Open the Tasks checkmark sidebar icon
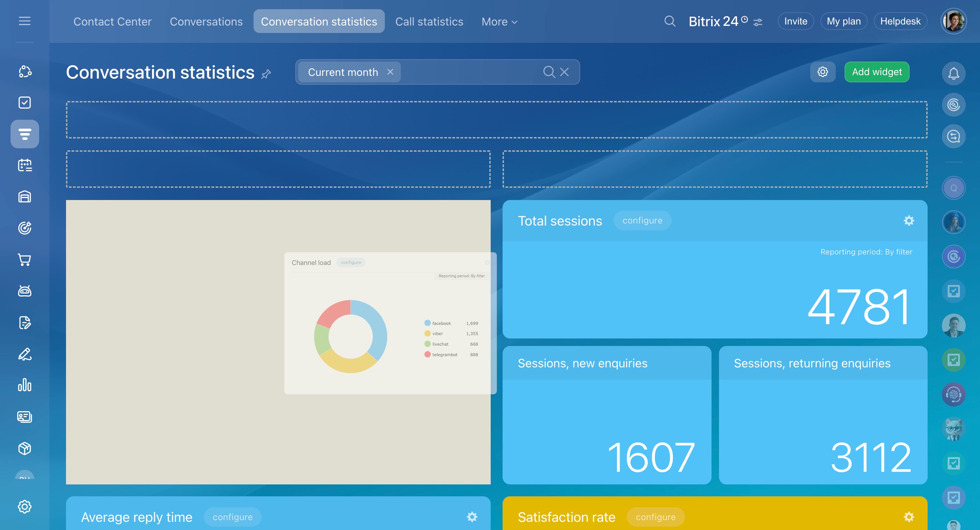Image resolution: width=980 pixels, height=530 pixels. coord(24,102)
